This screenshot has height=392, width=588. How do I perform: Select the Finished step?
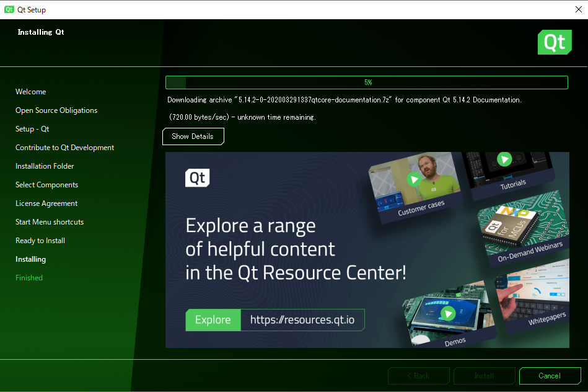pos(29,278)
